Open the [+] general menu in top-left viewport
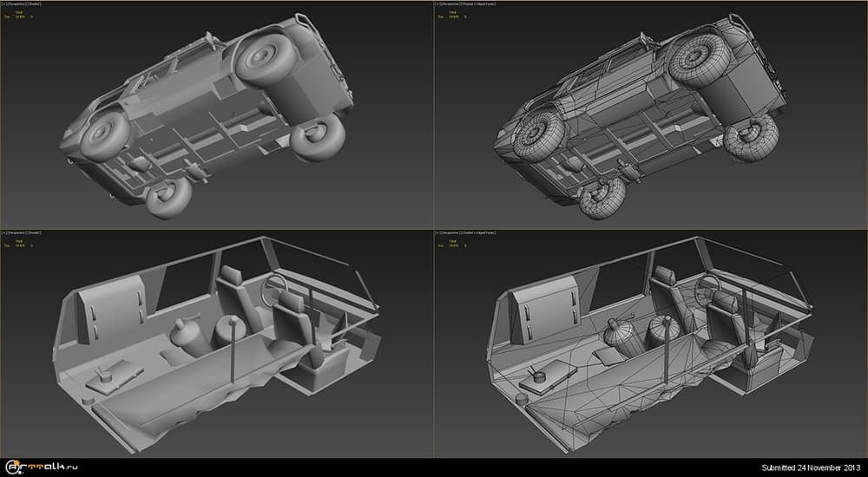This screenshot has height=477, width=868. pyautogui.click(x=4, y=4)
